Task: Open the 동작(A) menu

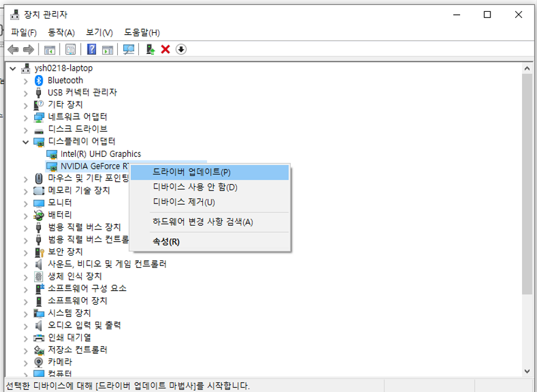Action: (x=61, y=32)
